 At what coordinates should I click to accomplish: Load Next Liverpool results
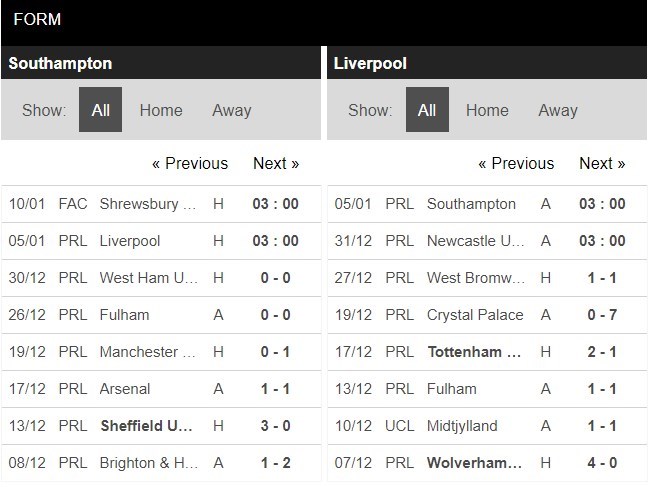pyautogui.click(x=602, y=163)
